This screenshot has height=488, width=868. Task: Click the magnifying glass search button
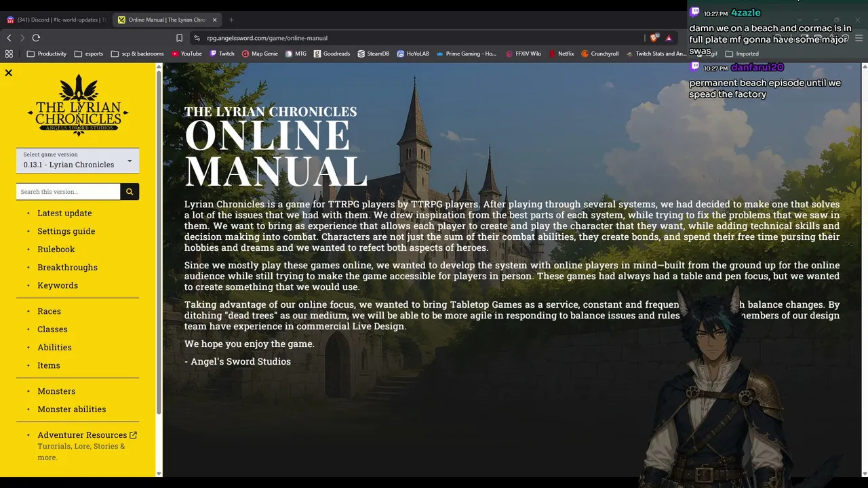click(x=130, y=192)
